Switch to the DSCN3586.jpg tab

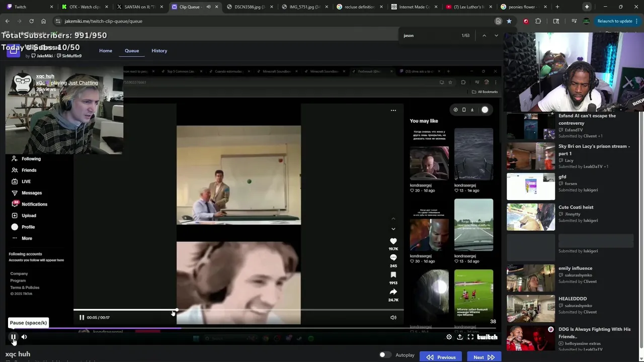coord(250,7)
